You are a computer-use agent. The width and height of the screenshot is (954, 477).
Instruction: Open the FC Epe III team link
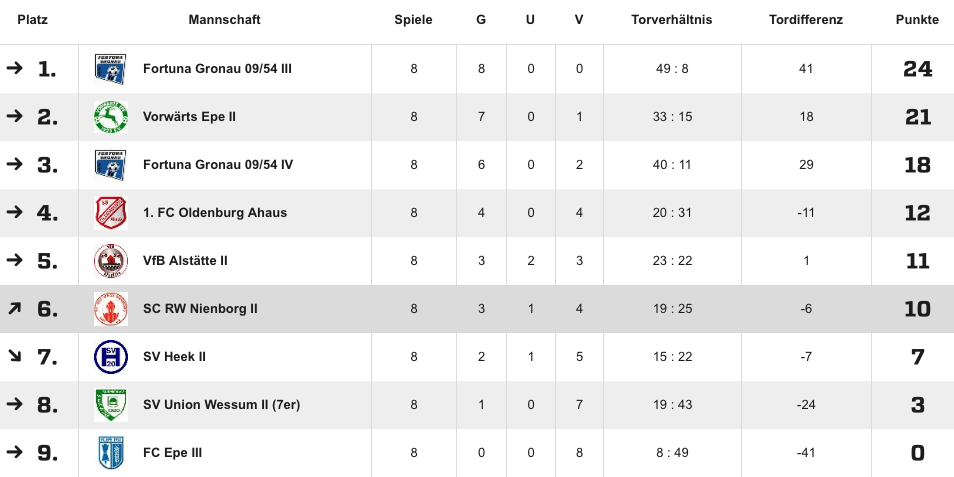coord(172,453)
